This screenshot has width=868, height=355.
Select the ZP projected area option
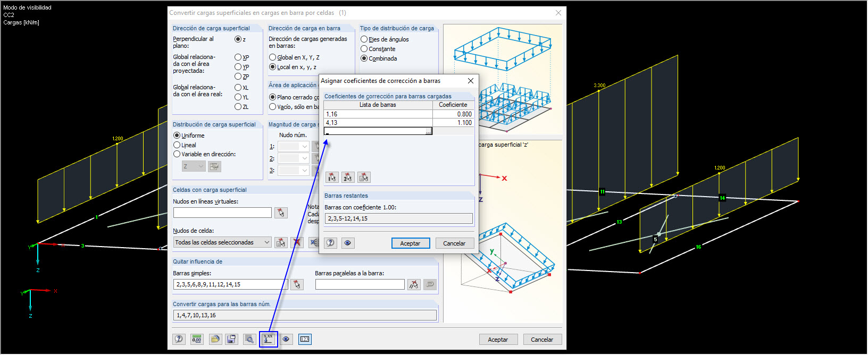point(238,77)
